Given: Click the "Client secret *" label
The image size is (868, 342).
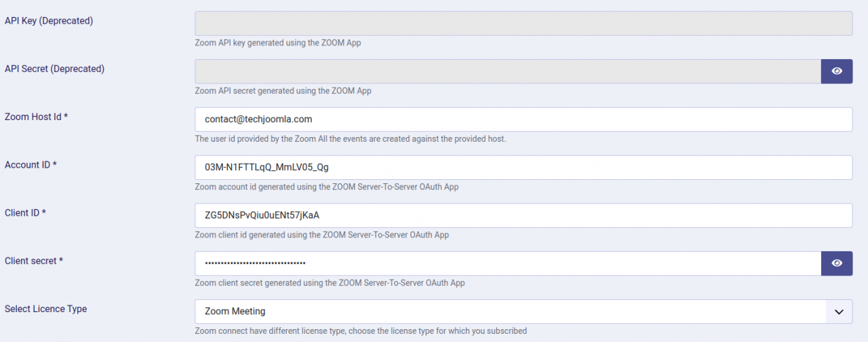Looking at the screenshot, I should click(34, 261).
